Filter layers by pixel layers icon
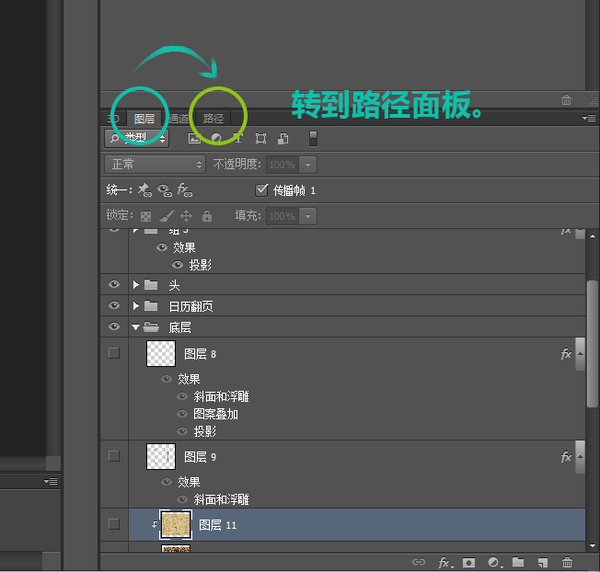Screen dimensions: 600x572 click(194, 138)
